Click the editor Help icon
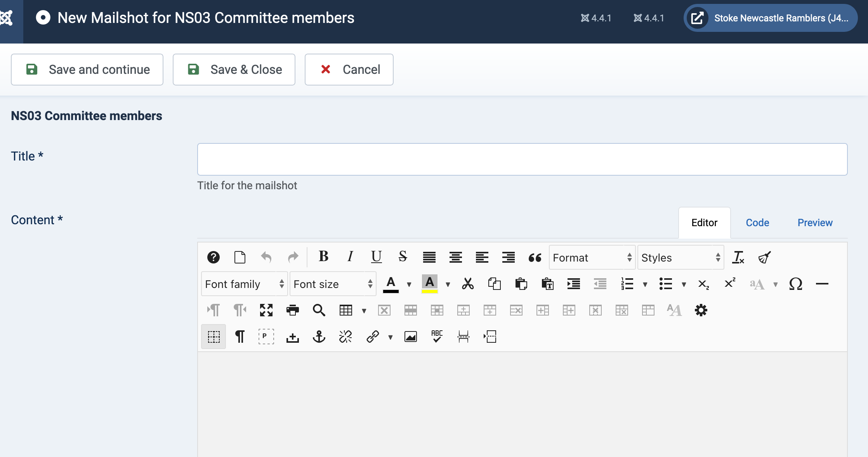 214,257
